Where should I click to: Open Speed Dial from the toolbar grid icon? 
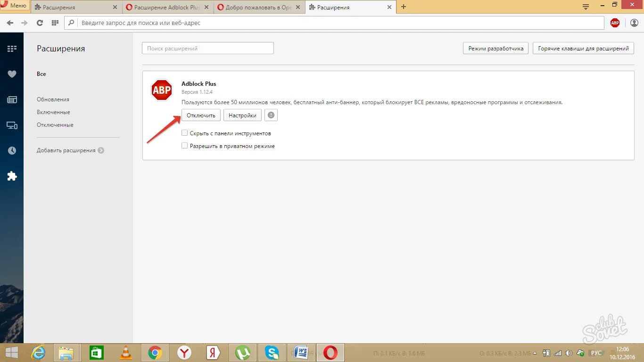pyautogui.click(x=55, y=23)
